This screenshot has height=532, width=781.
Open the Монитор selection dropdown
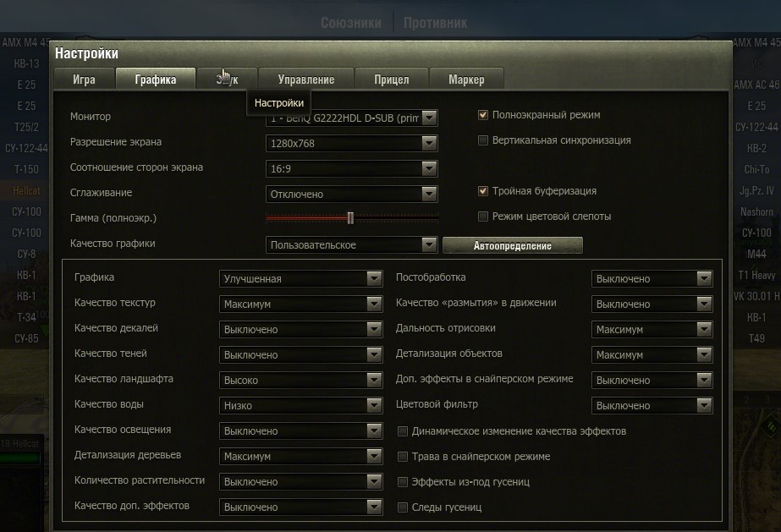(429, 118)
